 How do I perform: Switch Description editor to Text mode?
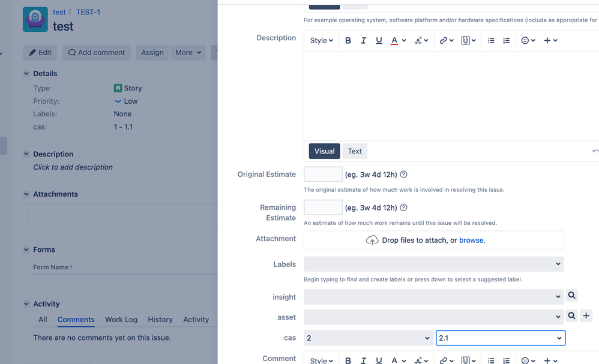pos(355,151)
